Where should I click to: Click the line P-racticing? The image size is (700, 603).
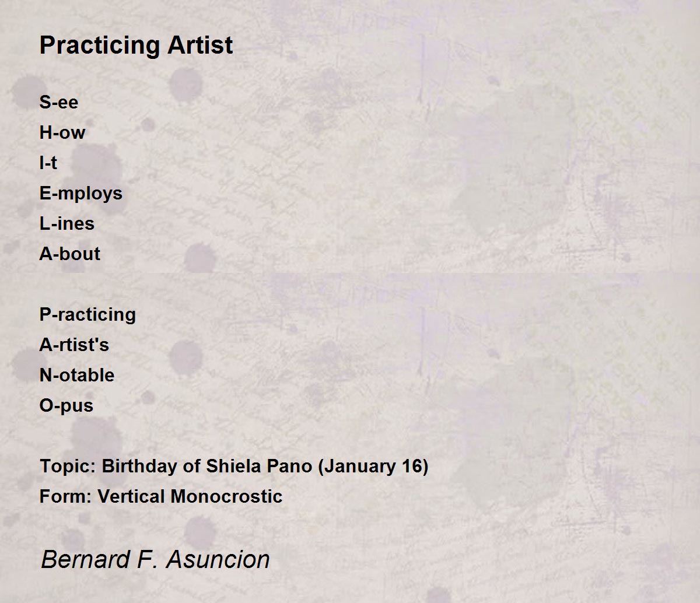coord(87,314)
